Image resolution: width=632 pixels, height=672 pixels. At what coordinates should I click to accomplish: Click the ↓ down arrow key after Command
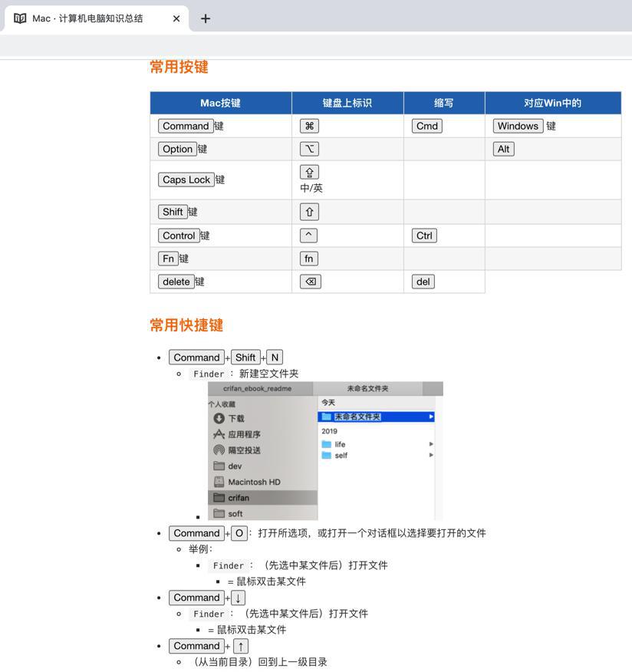pos(239,598)
